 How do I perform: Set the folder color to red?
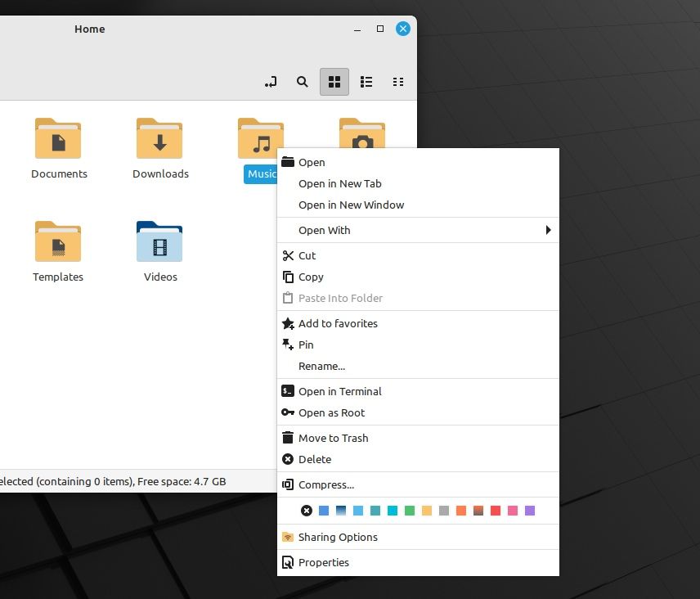click(x=496, y=510)
